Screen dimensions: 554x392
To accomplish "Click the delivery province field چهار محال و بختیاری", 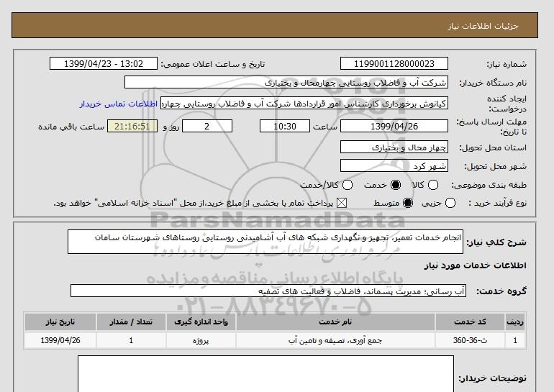I will (394, 147).
